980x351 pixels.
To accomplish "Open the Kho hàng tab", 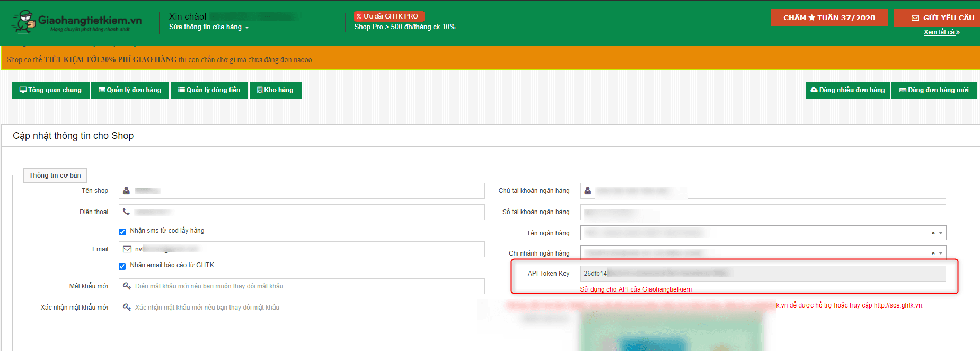I will 276,90.
